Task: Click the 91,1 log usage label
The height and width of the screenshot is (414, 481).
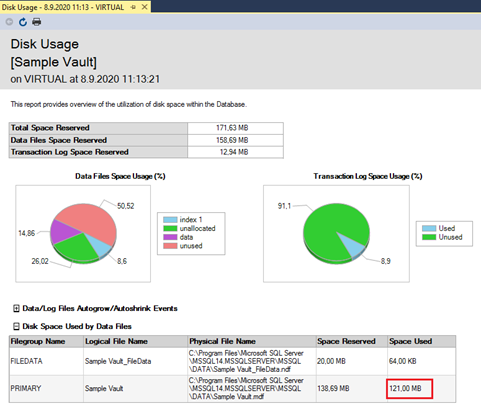Action: click(x=284, y=206)
